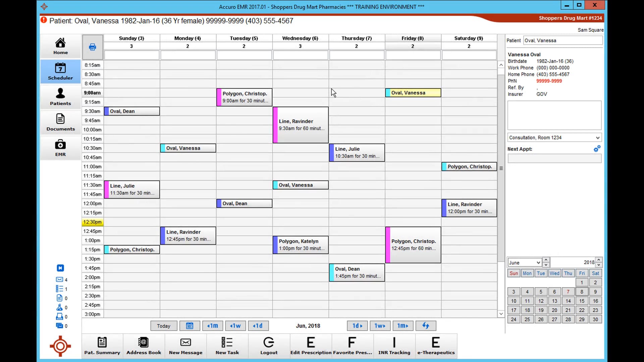The width and height of the screenshot is (644, 362).
Task: Open the calendar picker beside Today
Action: tap(190, 325)
